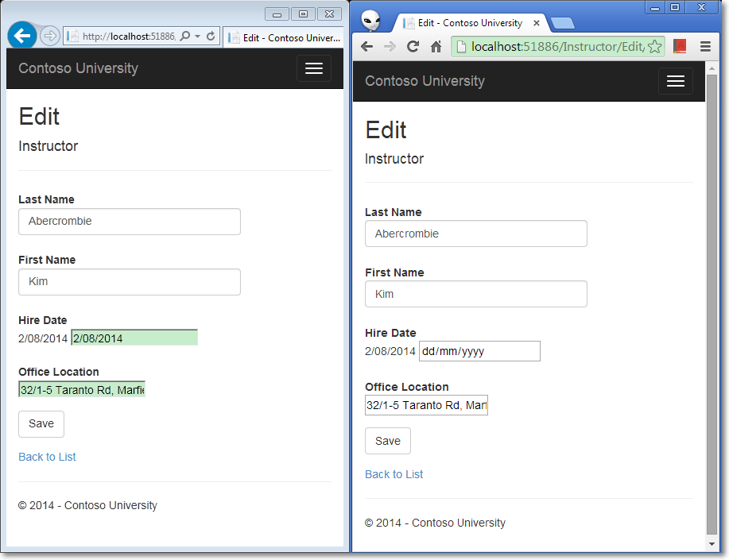Image resolution: width=729 pixels, height=560 pixels.
Task: Refresh the page in Internet Explorer
Action: tap(211, 36)
